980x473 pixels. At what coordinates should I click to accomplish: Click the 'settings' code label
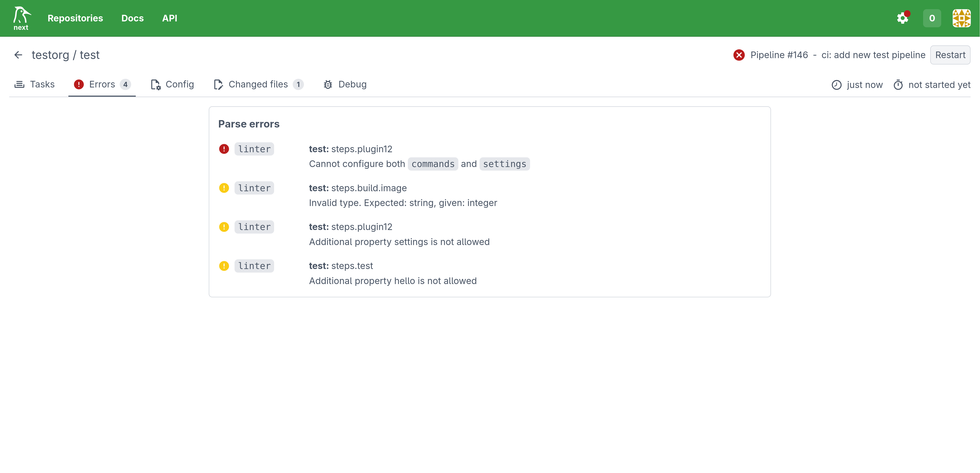tap(505, 164)
